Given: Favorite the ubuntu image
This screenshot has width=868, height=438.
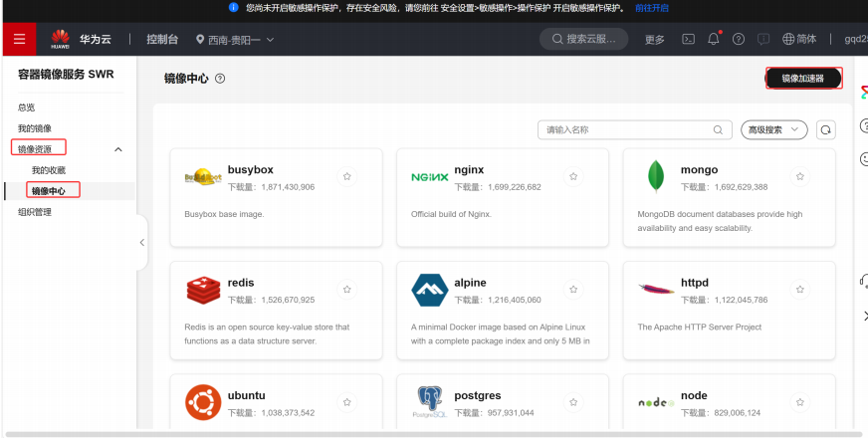Looking at the screenshot, I should click(x=347, y=402).
